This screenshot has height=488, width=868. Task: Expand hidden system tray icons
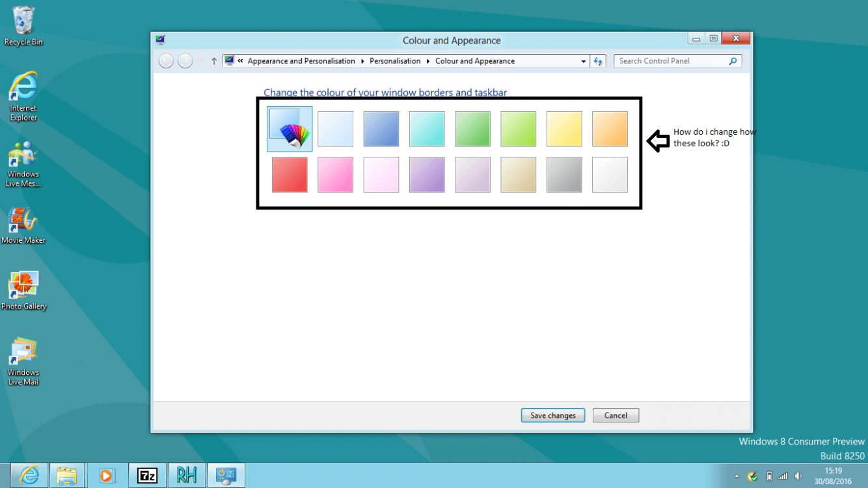click(x=736, y=476)
